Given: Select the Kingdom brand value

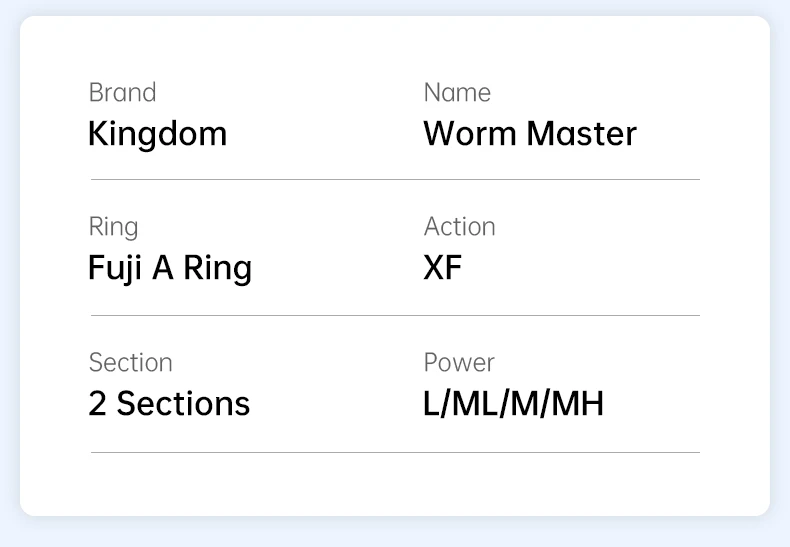Looking at the screenshot, I should pos(158,135).
